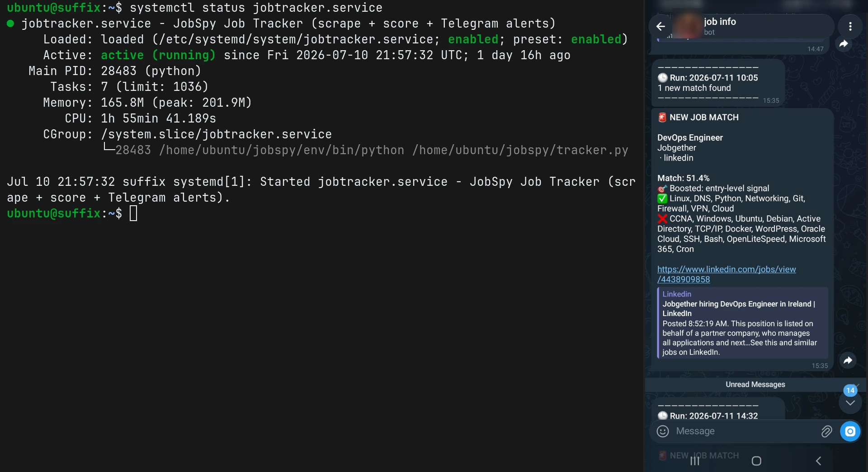Select the 'Run: 2026-07-11 10:05' message

[x=718, y=83]
